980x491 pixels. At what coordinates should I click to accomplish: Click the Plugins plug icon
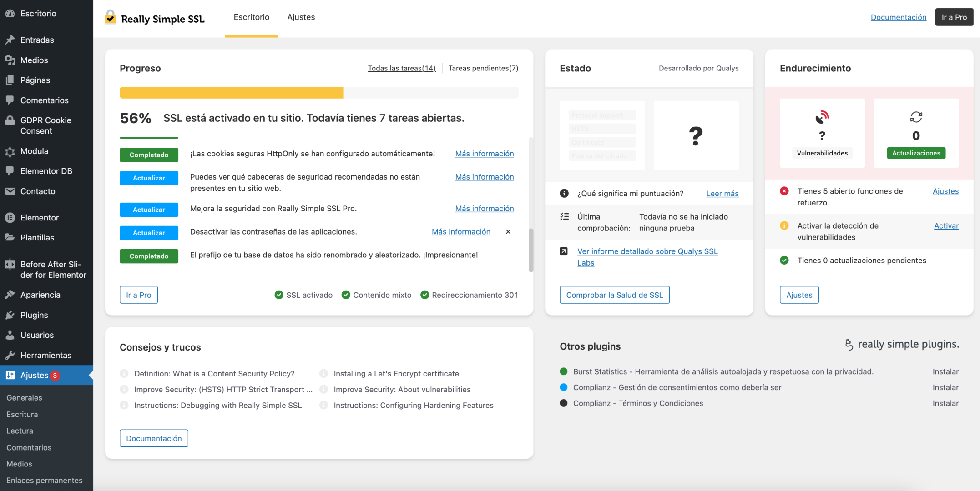[10, 315]
